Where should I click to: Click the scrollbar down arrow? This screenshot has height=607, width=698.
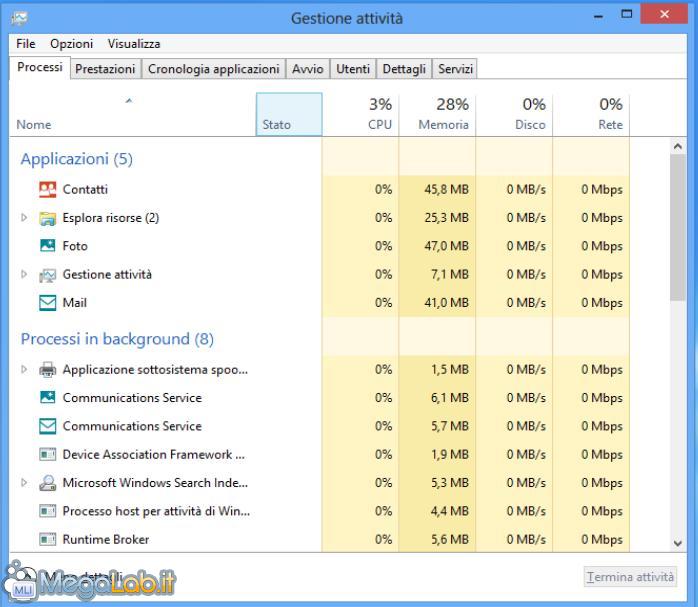click(x=678, y=543)
